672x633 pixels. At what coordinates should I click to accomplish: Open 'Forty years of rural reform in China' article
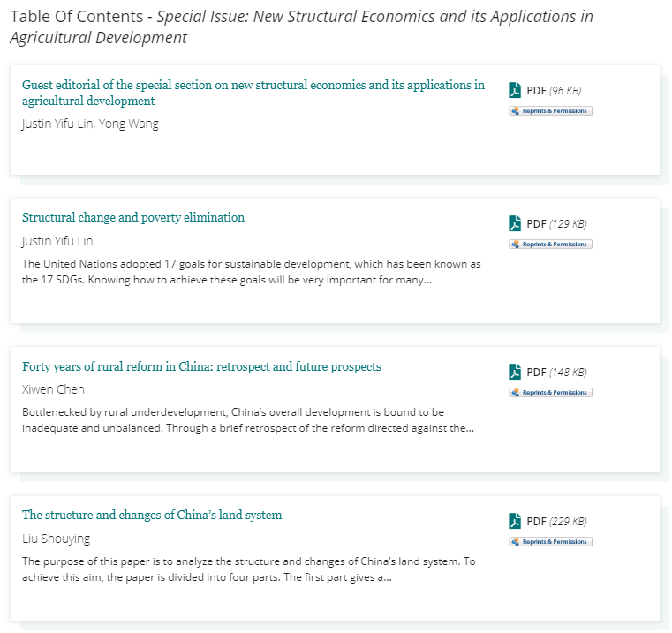tap(201, 367)
